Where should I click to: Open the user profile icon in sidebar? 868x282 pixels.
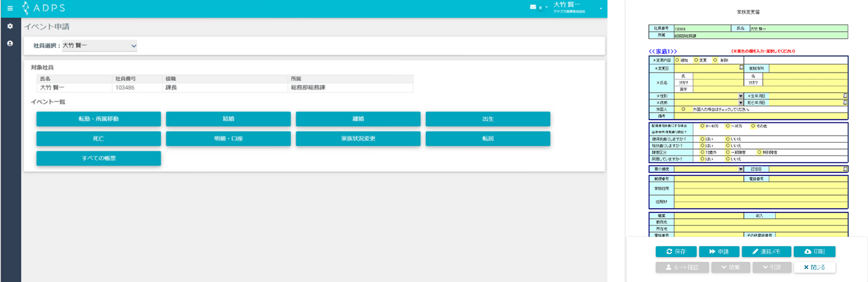(10, 43)
